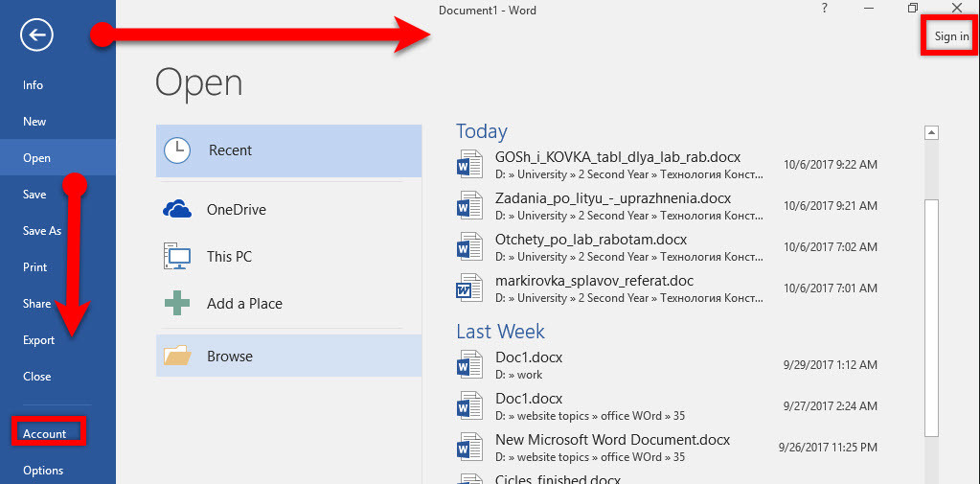Click the Sign in link
This screenshot has height=484, width=980.
(x=952, y=36)
